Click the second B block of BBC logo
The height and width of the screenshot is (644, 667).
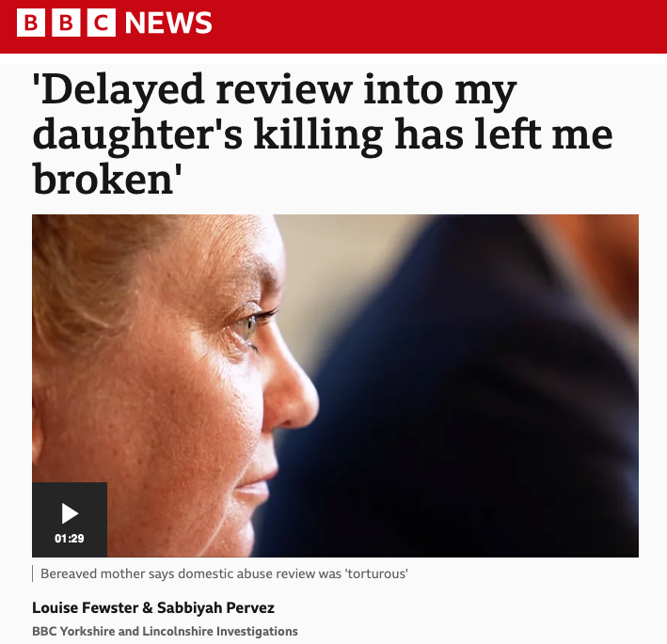tap(66, 23)
